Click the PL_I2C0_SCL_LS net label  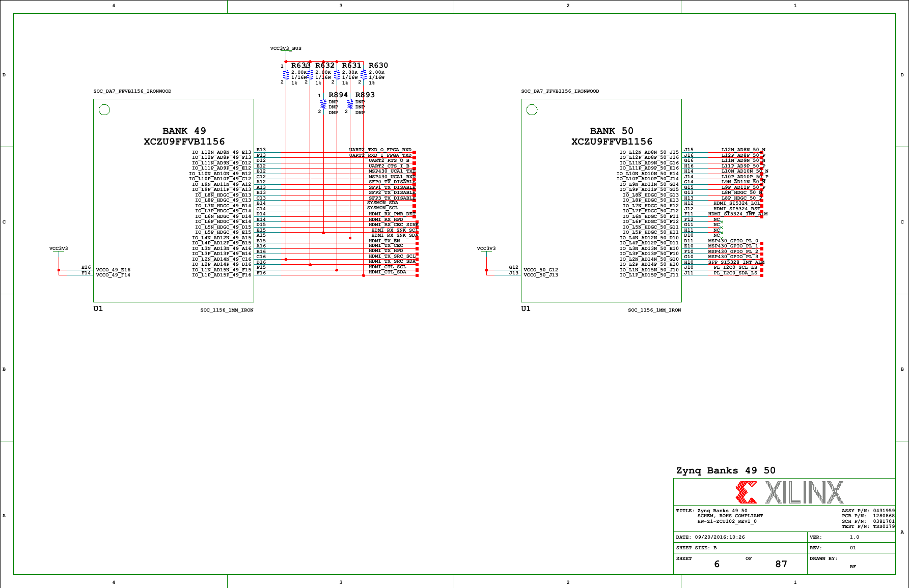pos(735,267)
